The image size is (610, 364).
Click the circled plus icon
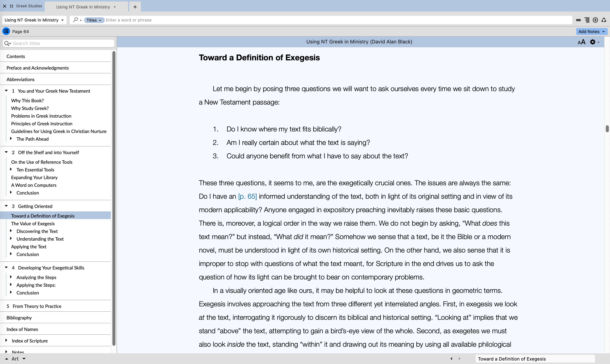(x=595, y=20)
